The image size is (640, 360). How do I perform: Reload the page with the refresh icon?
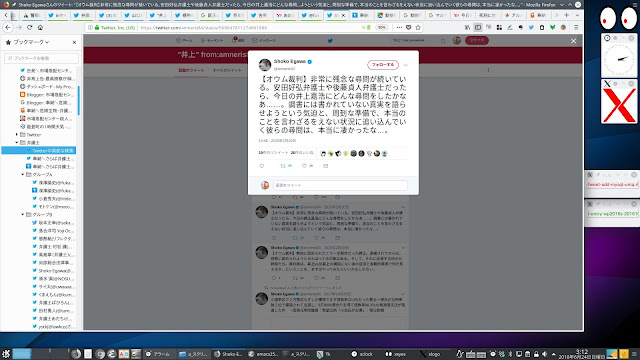(x=29, y=27)
